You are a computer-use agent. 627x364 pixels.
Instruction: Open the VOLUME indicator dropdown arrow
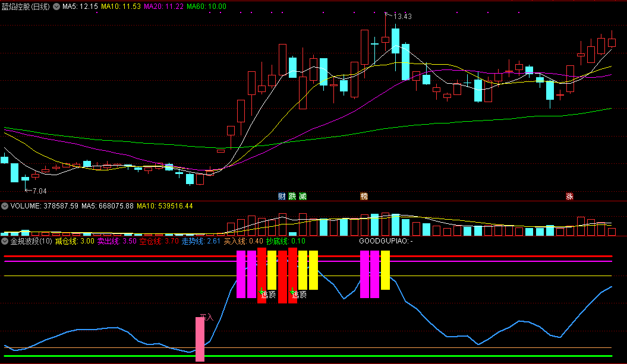click(x=5, y=206)
